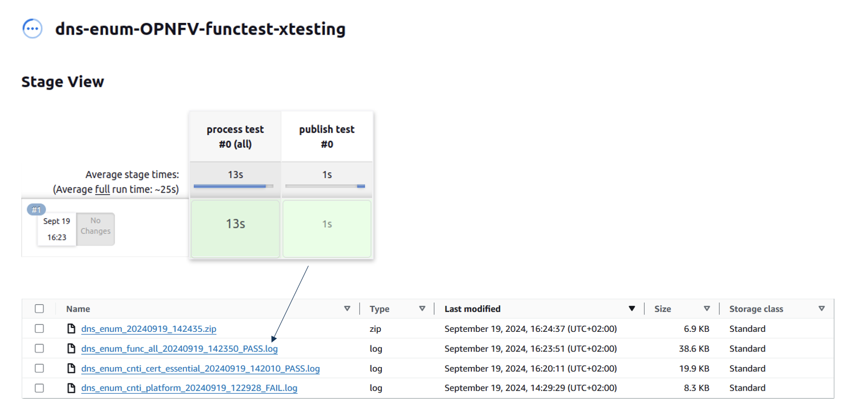
Task: Tick the dns_enum_func_all PASS log checkbox
Action: point(40,349)
